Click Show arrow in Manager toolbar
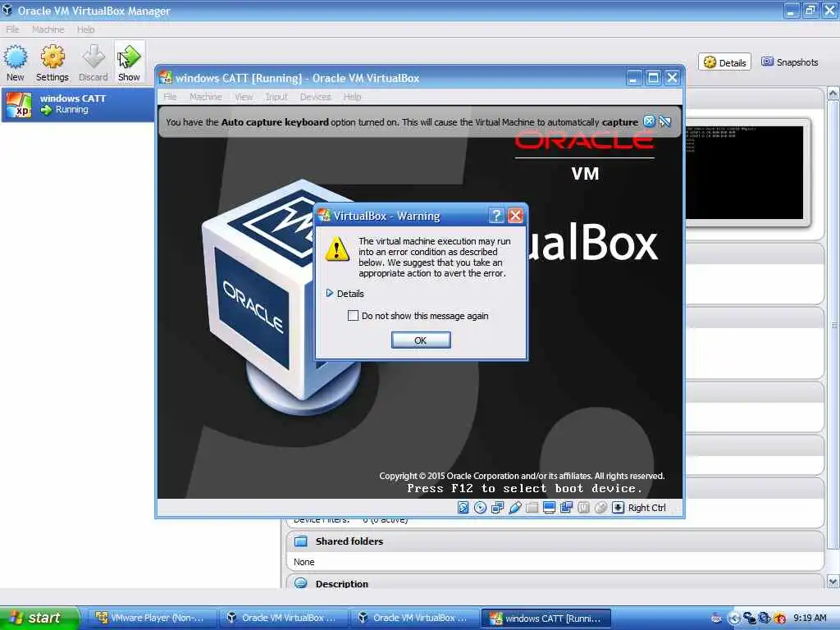 pos(129,62)
